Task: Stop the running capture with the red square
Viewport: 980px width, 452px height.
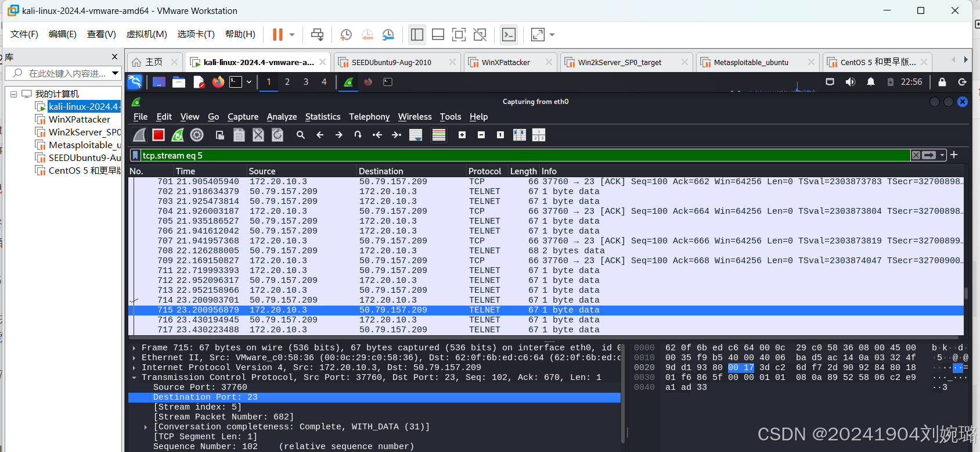Action: click(x=158, y=135)
